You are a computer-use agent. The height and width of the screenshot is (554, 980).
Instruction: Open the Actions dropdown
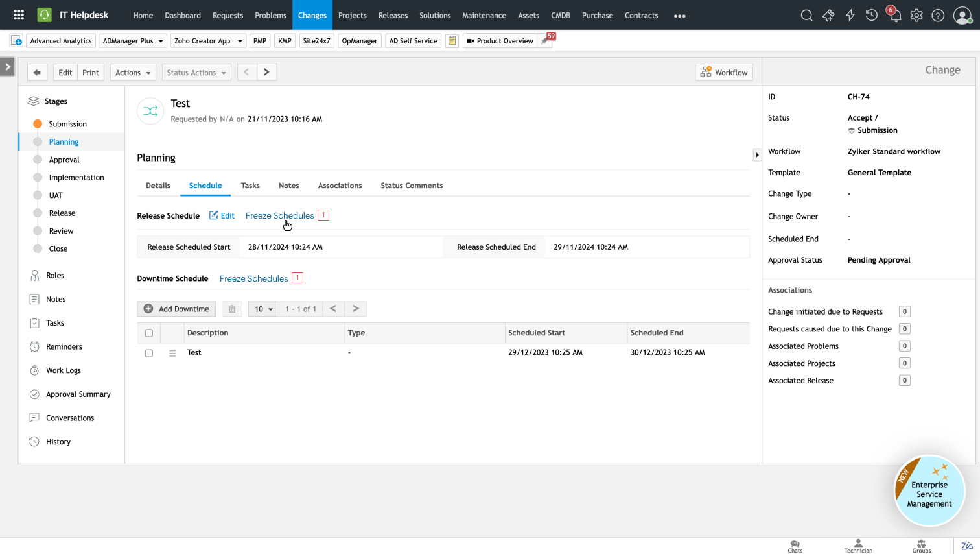[x=133, y=73]
